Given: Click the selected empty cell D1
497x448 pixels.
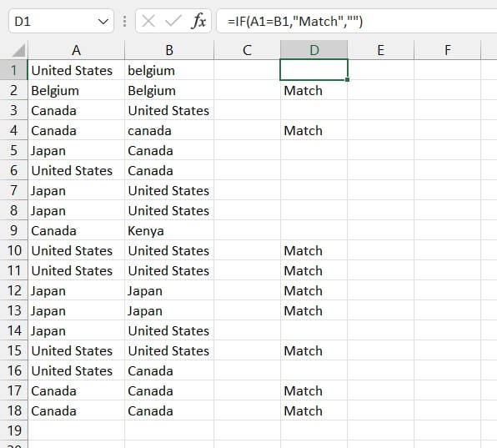Looking at the screenshot, I should pyautogui.click(x=314, y=70).
